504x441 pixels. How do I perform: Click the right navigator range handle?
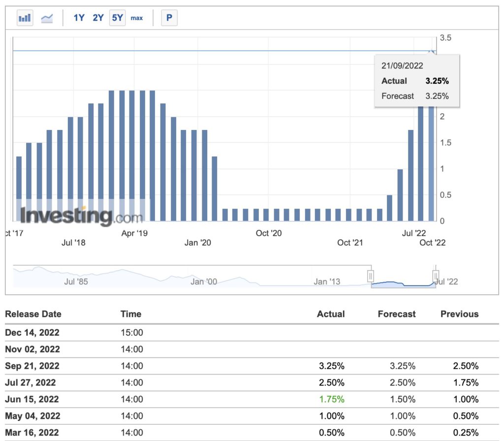click(436, 275)
